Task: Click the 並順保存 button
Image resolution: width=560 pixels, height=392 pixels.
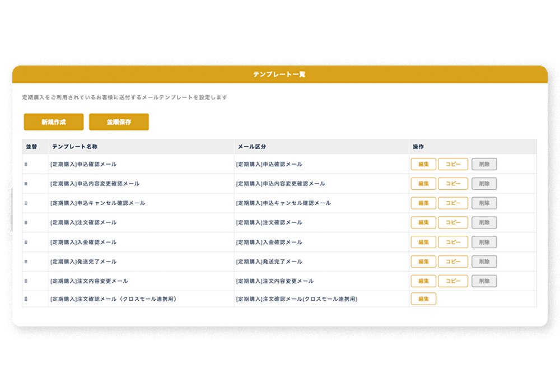Action: pyautogui.click(x=119, y=122)
